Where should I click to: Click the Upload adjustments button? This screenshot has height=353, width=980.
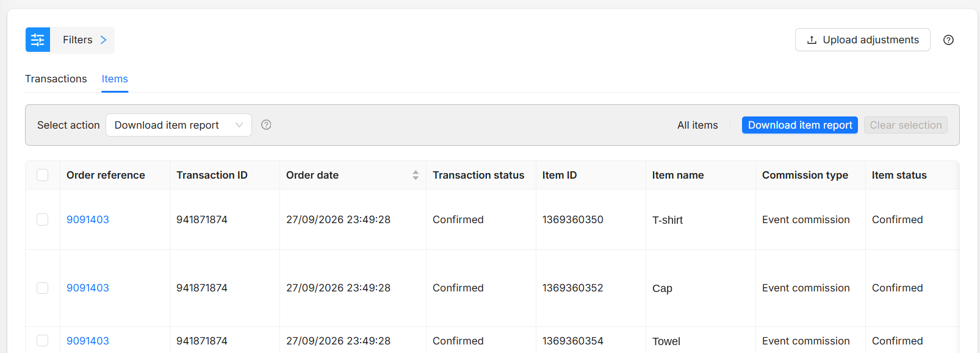[x=863, y=40]
